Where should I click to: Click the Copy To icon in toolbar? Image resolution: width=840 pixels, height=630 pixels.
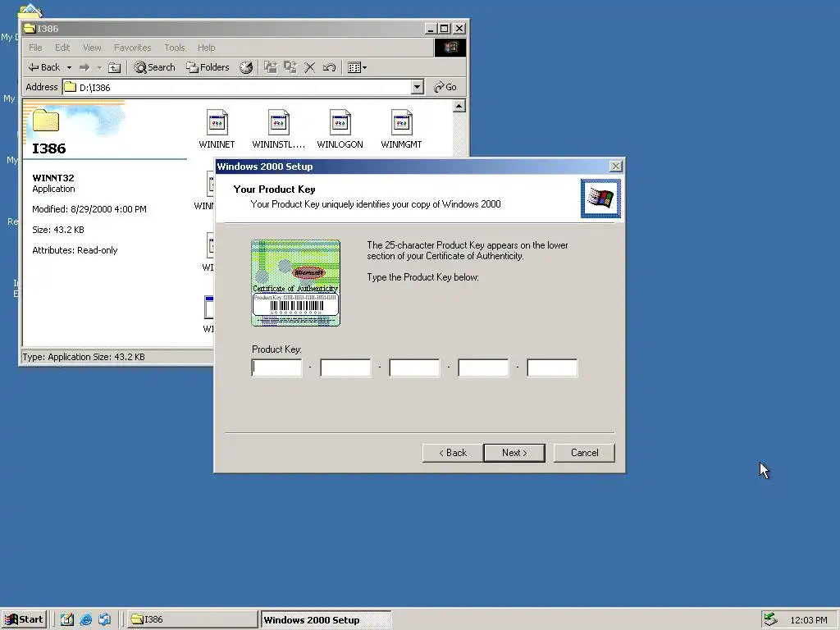pyautogui.click(x=290, y=67)
